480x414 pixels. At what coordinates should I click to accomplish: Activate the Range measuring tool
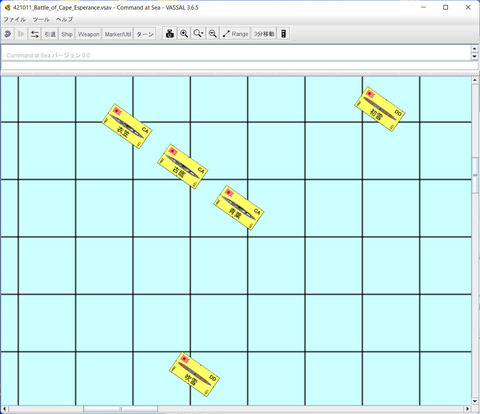click(x=235, y=34)
